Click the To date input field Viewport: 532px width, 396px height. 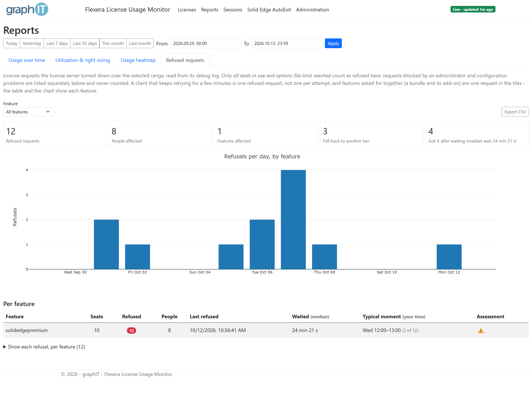[x=287, y=43]
